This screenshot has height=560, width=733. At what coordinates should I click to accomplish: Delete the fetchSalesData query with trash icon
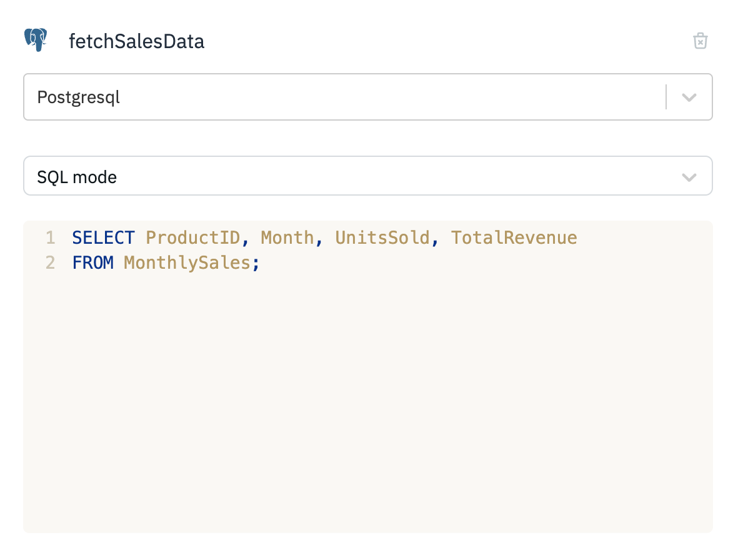[700, 41]
